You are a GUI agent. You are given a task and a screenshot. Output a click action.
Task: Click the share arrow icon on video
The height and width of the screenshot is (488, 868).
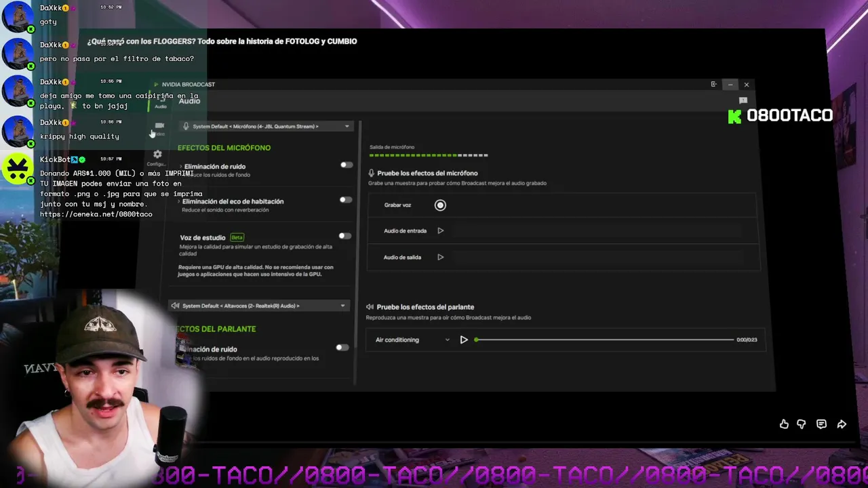842,424
